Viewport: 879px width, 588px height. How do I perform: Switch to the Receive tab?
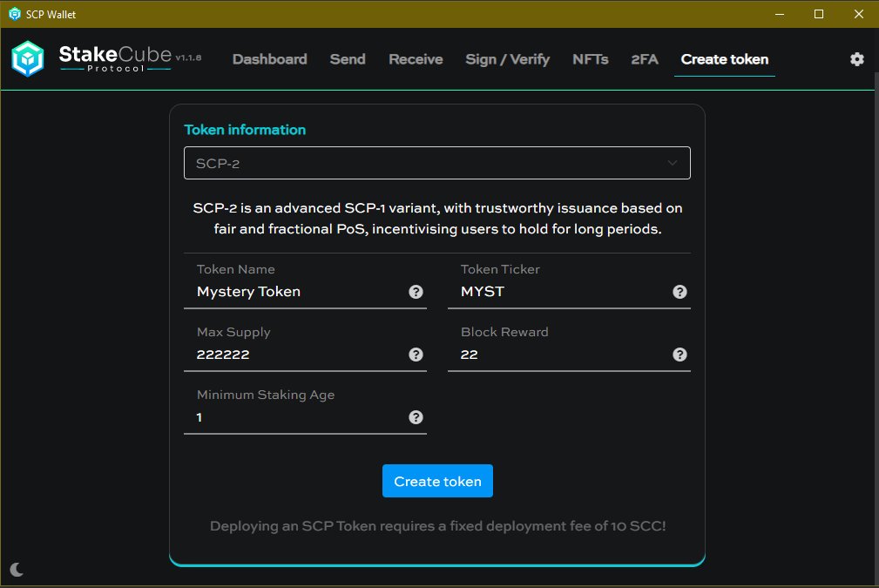[x=416, y=59]
